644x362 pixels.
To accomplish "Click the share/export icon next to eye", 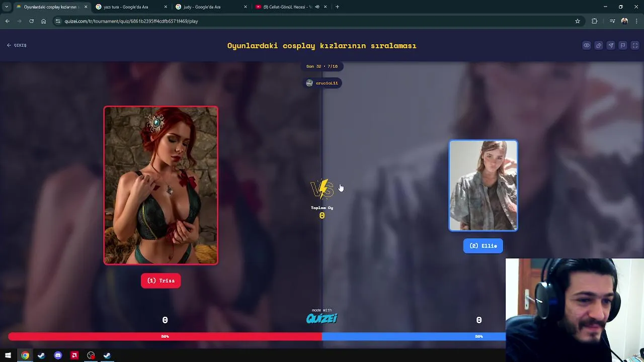I will 599,45.
